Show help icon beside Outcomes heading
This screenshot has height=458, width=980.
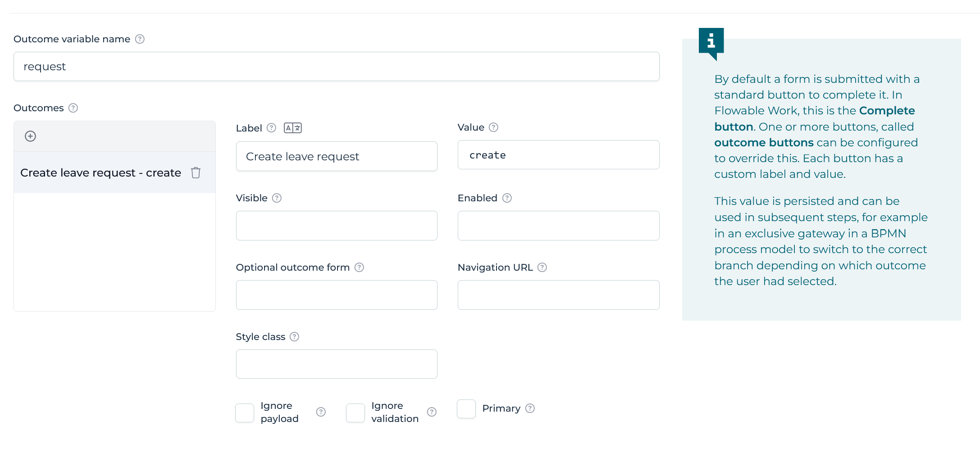[73, 108]
